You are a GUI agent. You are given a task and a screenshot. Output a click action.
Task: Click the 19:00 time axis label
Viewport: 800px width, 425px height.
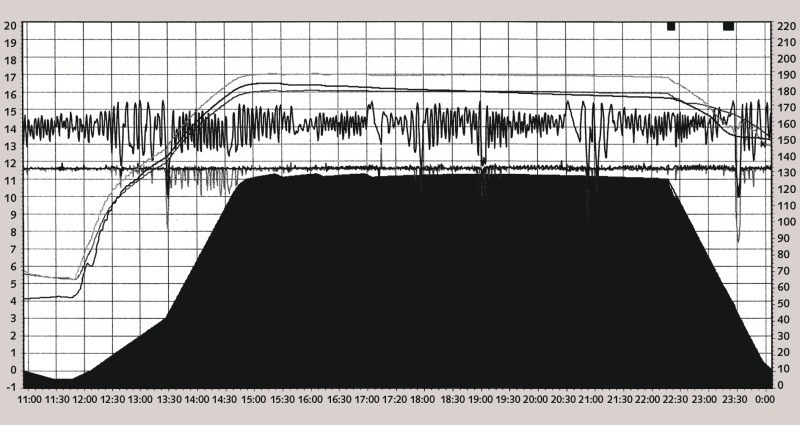pos(481,399)
